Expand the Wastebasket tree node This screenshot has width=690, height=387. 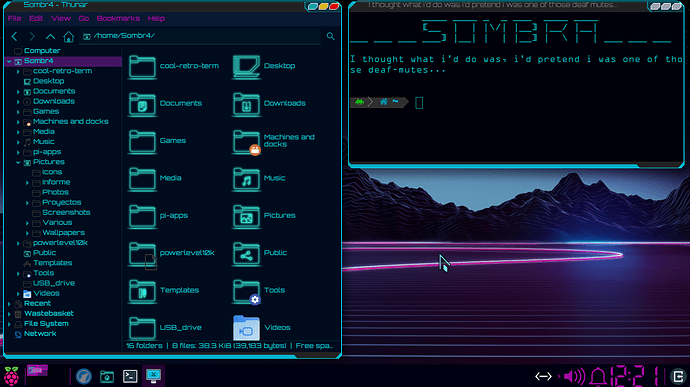pos(9,314)
